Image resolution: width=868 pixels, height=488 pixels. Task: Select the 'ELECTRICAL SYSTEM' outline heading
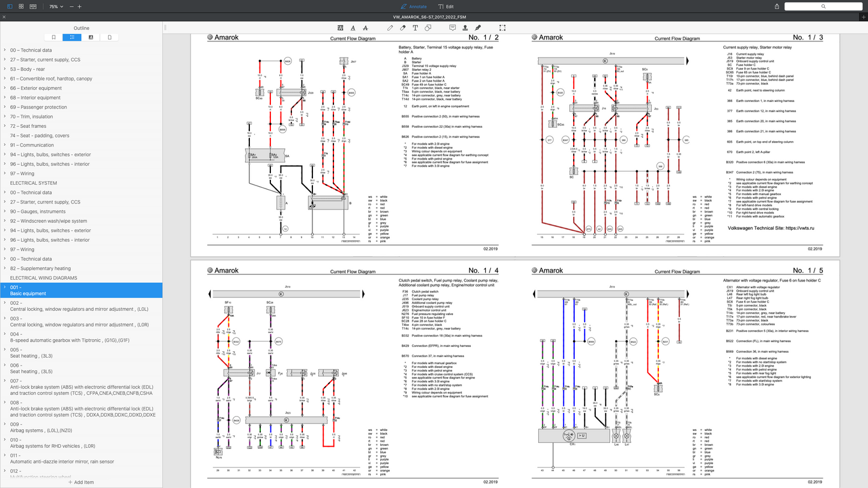[x=34, y=183]
